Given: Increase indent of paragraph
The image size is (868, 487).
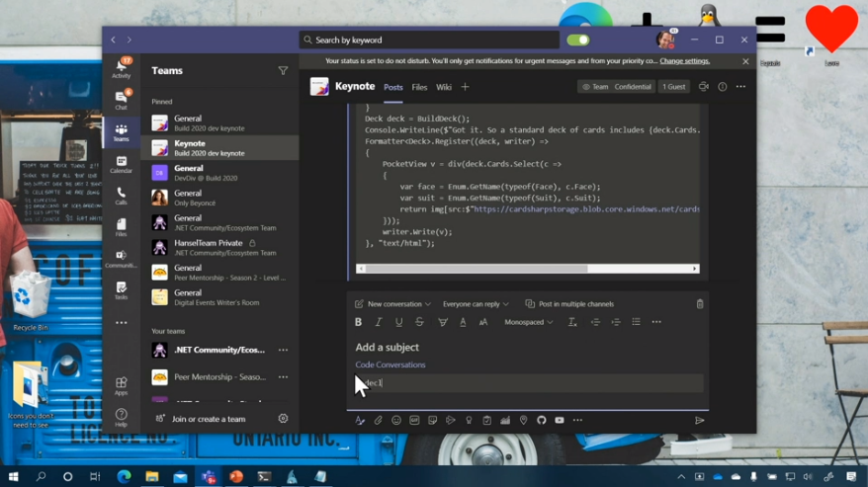Looking at the screenshot, I should coord(616,322).
